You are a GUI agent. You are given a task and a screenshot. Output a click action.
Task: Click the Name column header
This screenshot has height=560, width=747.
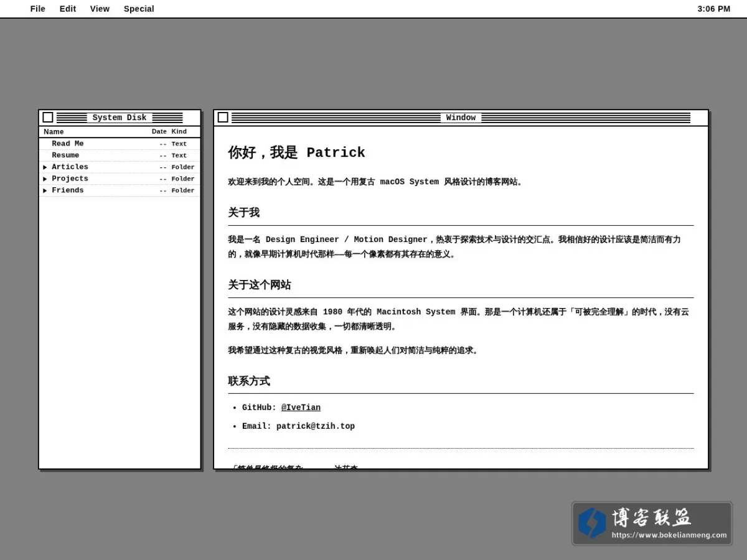(54, 132)
